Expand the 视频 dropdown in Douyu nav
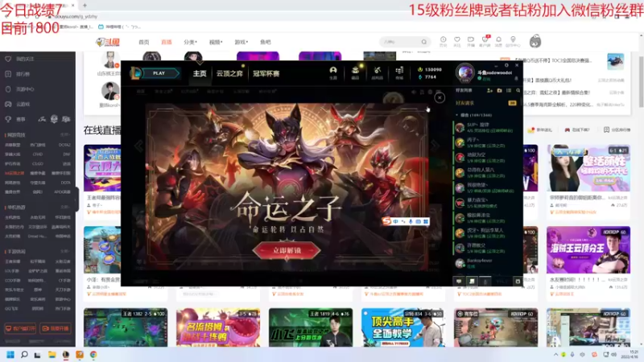Screen dimensions: 644x362 point(216,42)
